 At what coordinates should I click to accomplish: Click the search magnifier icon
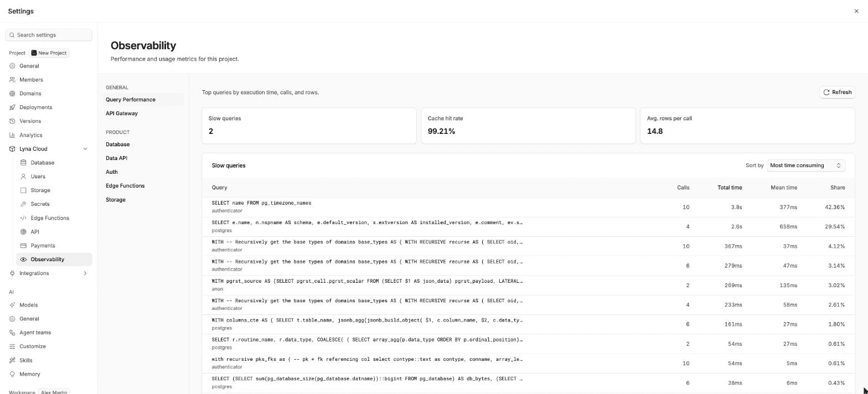(12, 35)
